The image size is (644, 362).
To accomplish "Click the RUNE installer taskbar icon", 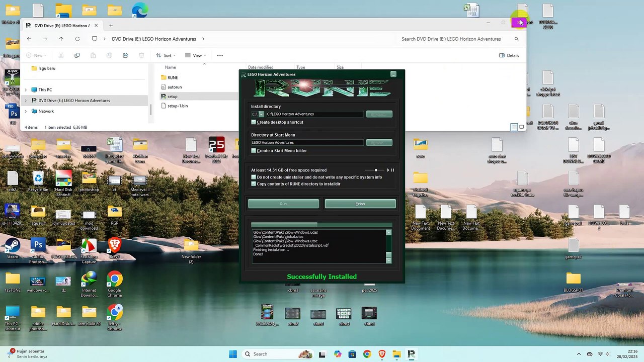I will 411,354.
